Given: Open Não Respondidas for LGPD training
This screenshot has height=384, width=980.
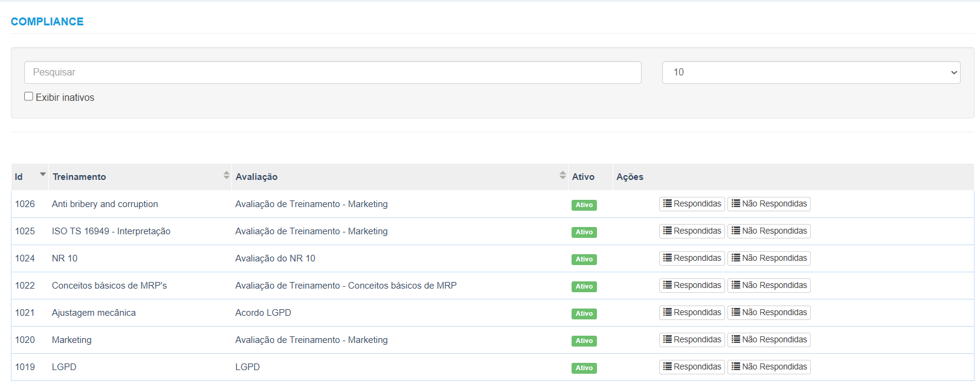Looking at the screenshot, I should 769,366.
